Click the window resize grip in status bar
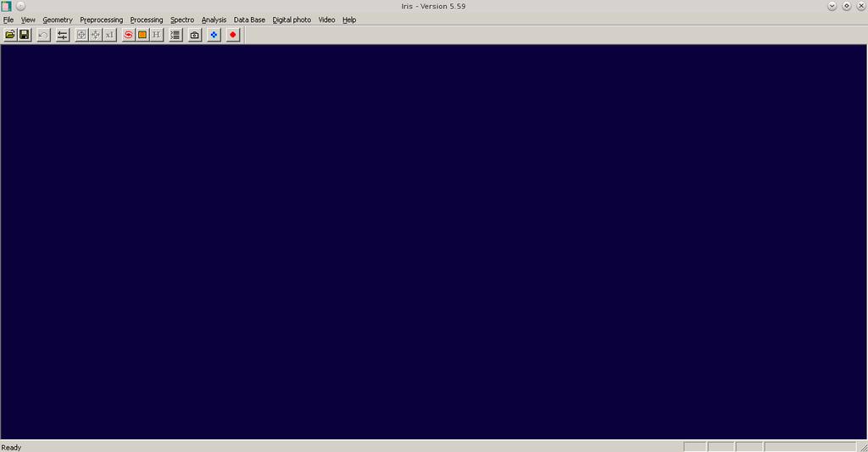 tap(863, 447)
